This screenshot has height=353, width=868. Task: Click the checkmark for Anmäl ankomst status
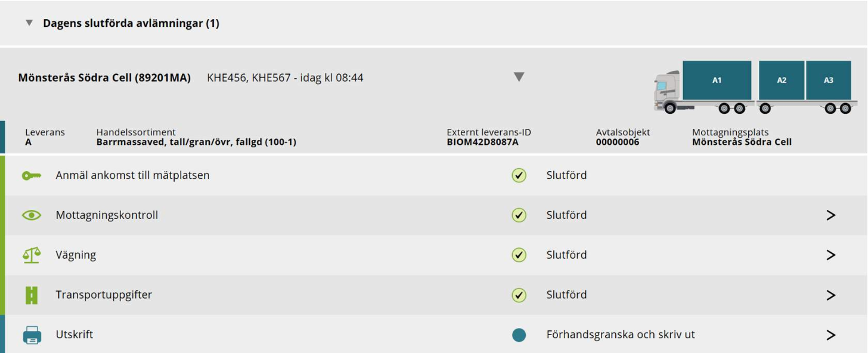[x=519, y=175]
